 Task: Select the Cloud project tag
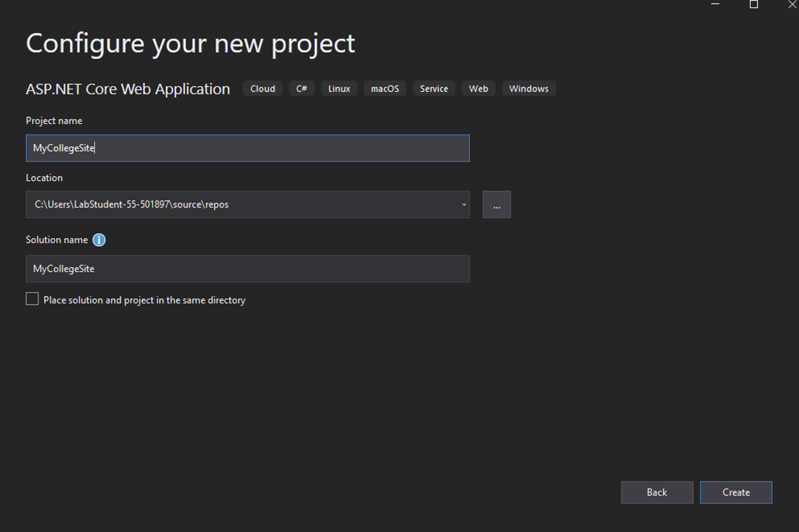point(262,89)
